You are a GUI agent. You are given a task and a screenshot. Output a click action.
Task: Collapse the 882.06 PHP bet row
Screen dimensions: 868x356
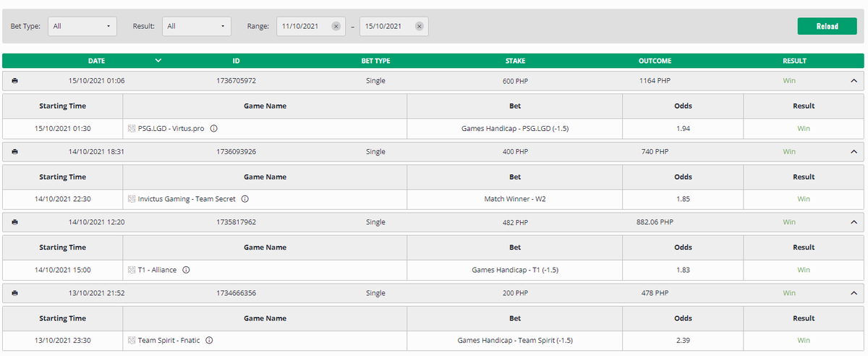[854, 222]
